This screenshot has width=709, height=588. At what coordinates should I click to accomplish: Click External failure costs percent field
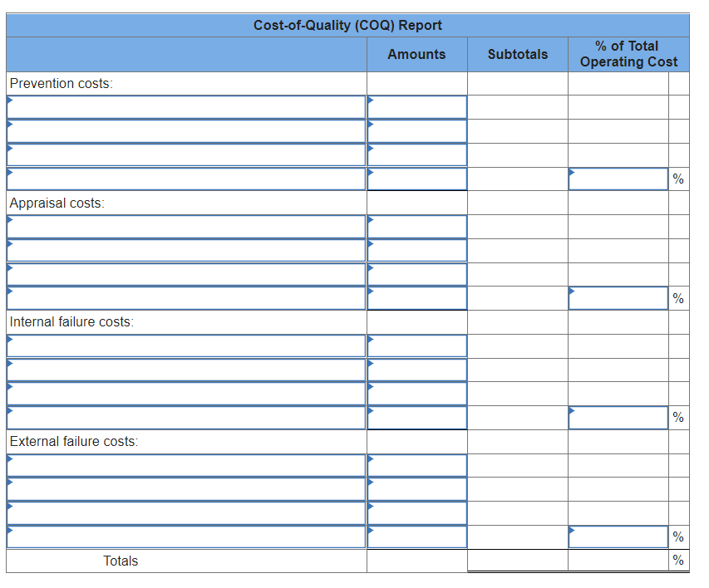point(618,537)
